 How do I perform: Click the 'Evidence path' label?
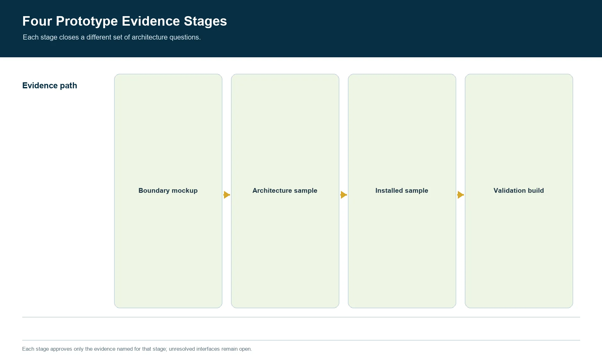(x=50, y=85)
